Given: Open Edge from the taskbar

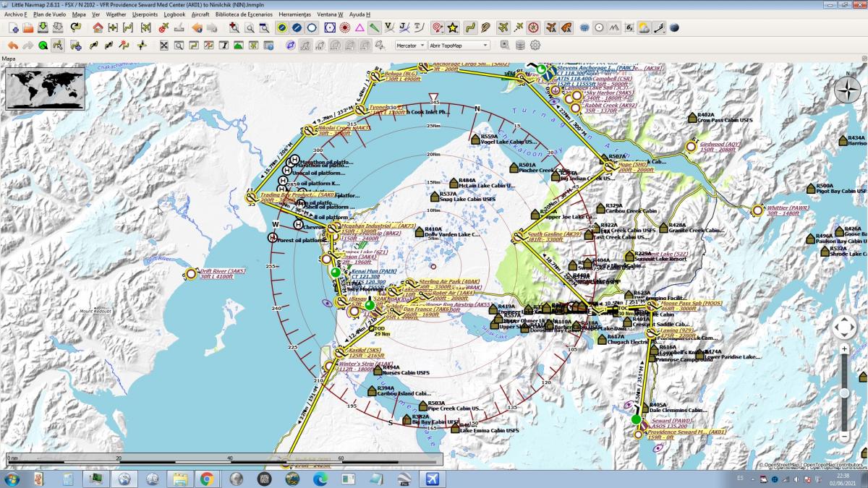Looking at the screenshot, I should pos(320,479).
